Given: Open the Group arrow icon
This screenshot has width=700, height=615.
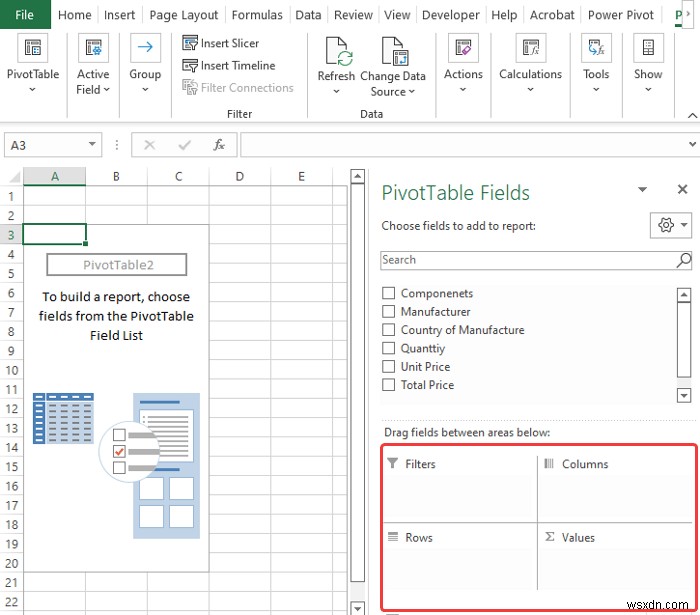Looking at the screenshot, I should (x=145, y=47).
